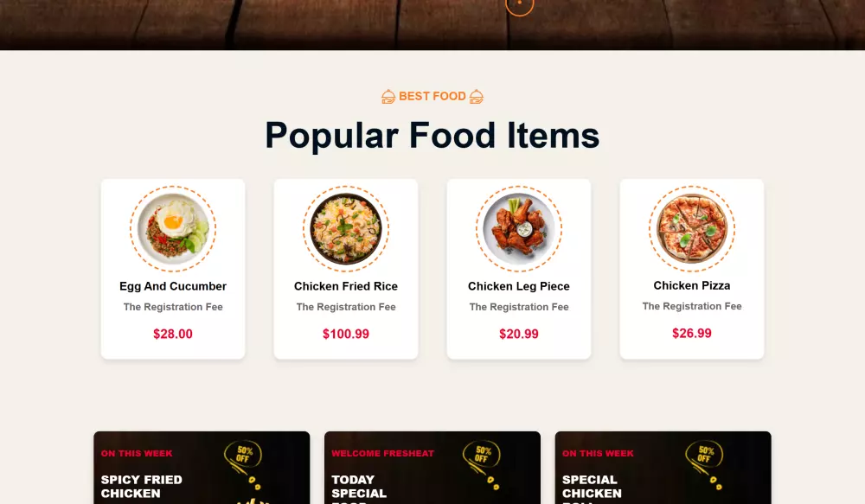
Task: Click the Popular Food Items heading
Action: [x=432, y=135]
